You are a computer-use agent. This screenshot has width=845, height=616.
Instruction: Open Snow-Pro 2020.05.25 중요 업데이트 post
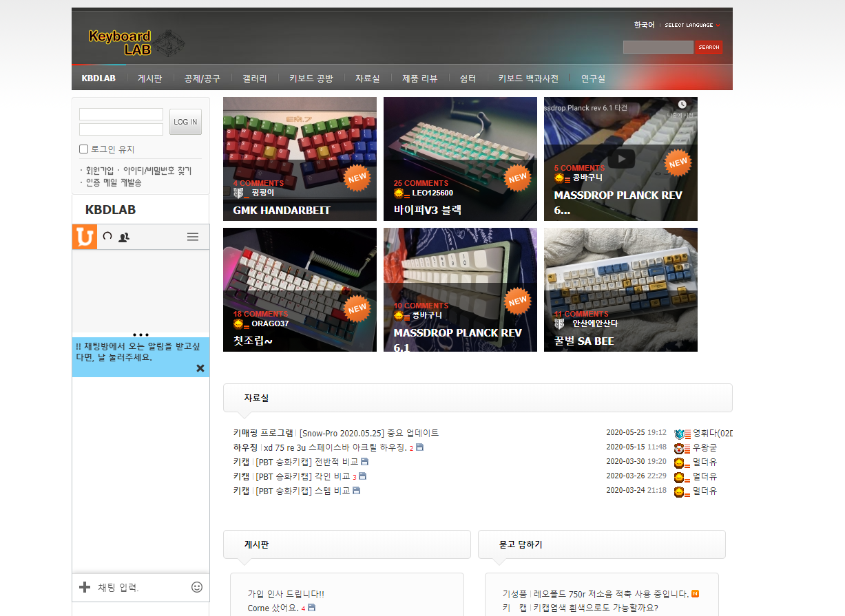pyautogui.click(x=369, y=433)
